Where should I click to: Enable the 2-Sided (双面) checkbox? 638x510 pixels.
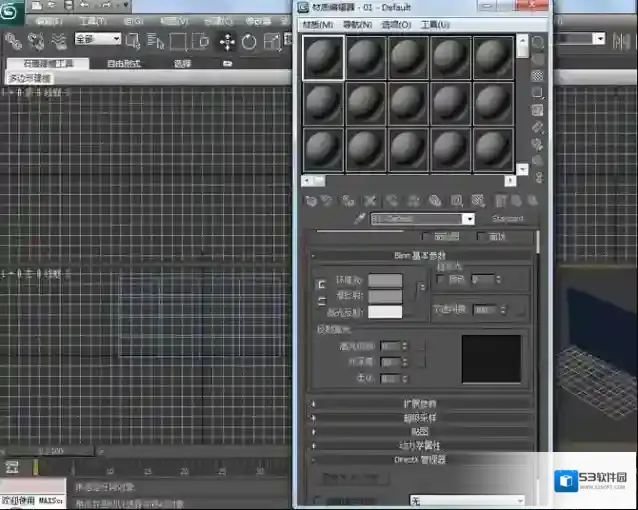pyautogui.click(x=482, y=237)
